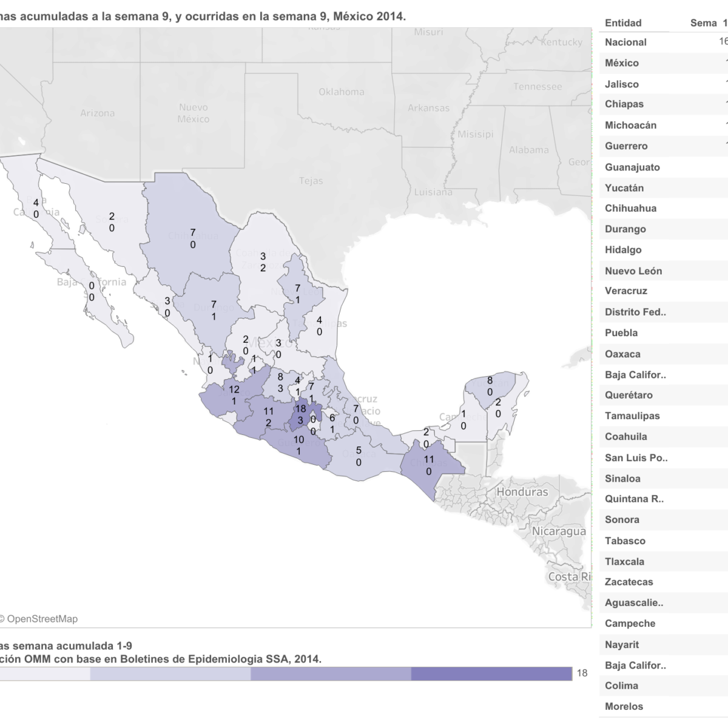Click the Quintana R.. list entry
Viewport: 728px width, 728px height.
[634, 499]
